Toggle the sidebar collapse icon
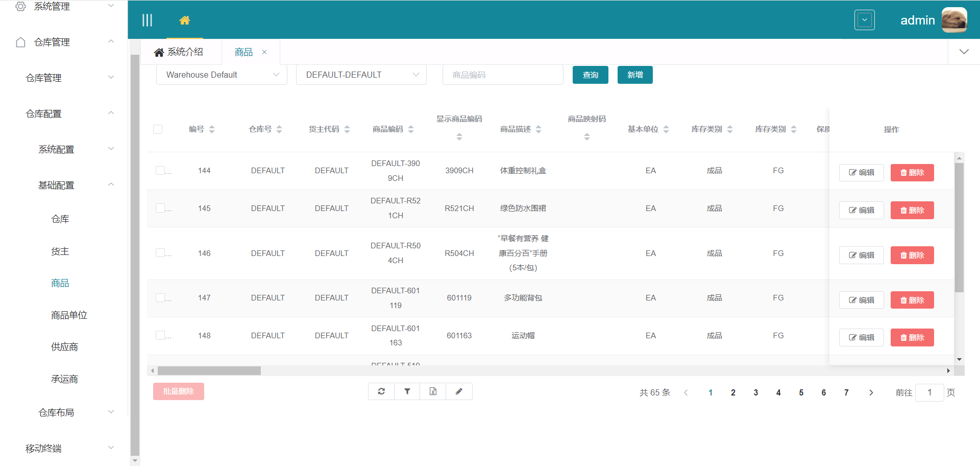 click(x=147, y=20)
